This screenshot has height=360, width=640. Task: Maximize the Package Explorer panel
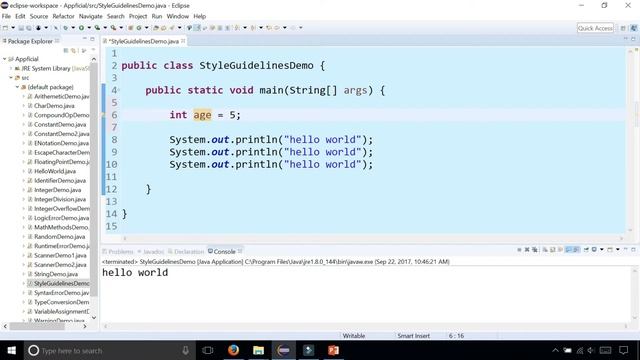pos(92,39)
